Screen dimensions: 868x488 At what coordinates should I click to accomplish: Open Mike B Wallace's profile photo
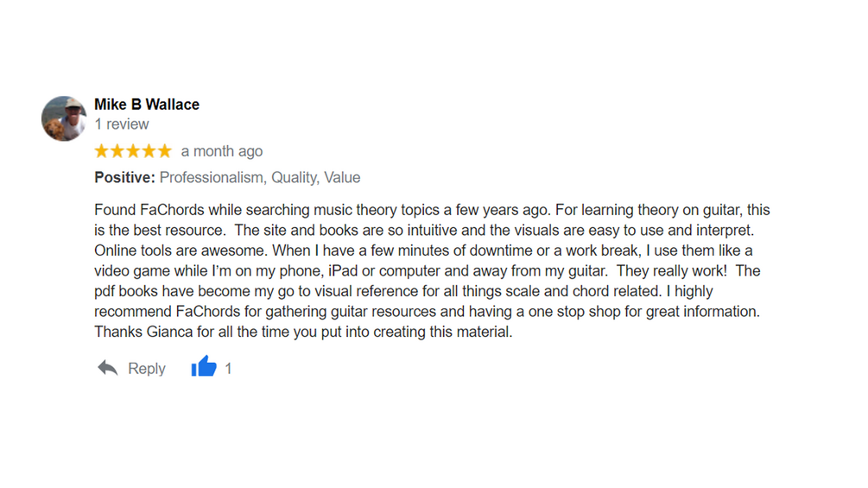[x=64, y=118]
